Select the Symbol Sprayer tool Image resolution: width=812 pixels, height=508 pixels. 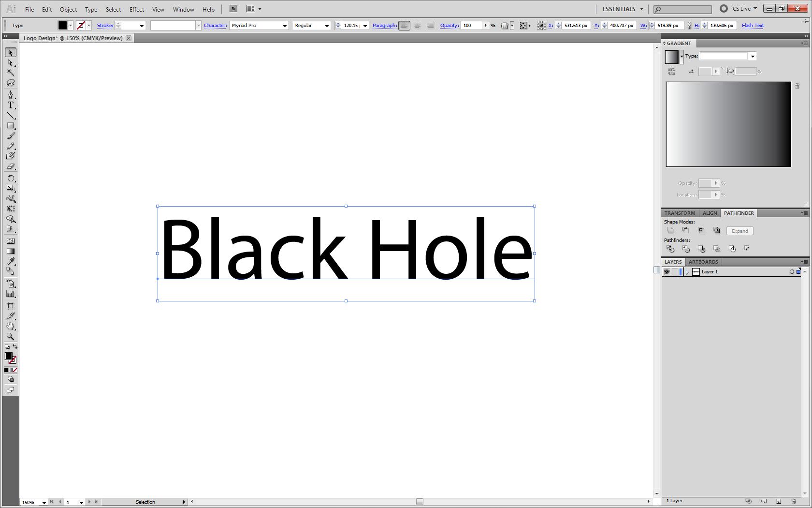click(11, 284)
